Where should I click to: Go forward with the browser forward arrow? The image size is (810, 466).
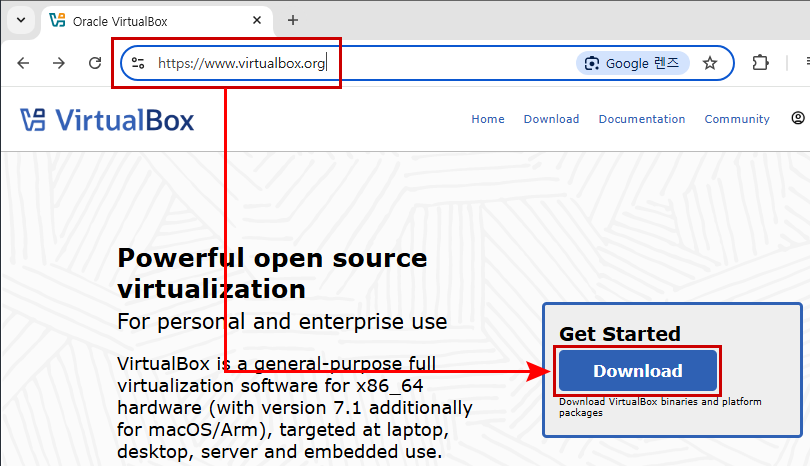pos(59,63)
